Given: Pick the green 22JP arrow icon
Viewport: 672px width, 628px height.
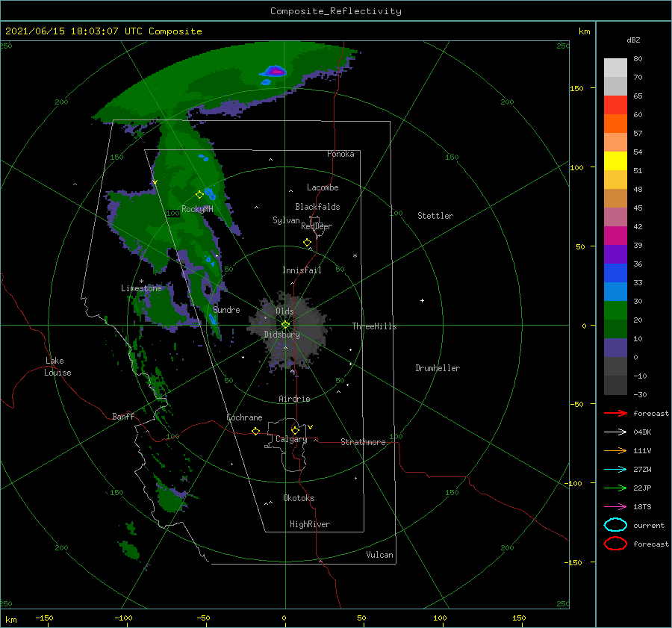Looking at the screenshot, I should 615,488.
